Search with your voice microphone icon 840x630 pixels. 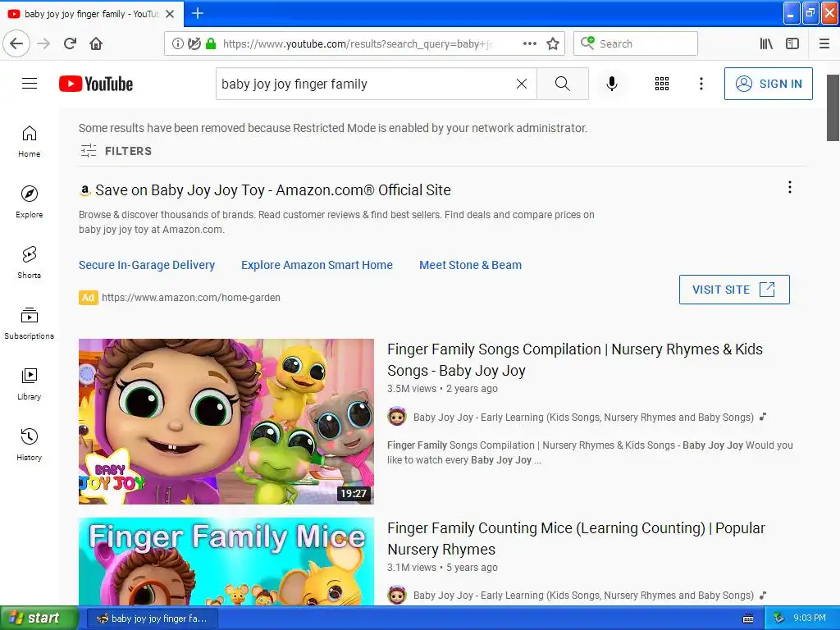(x=612, y=84)
